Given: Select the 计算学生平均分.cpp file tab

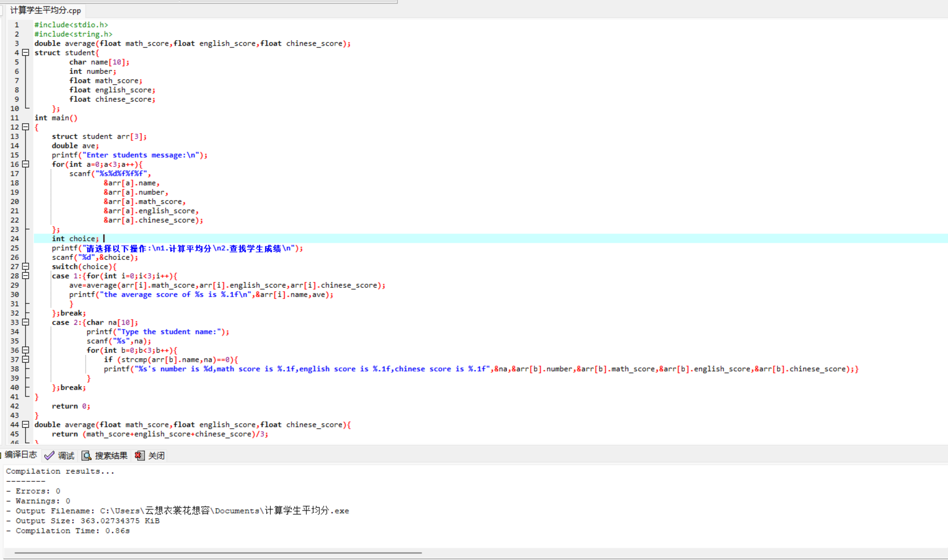Looking at the screenshot, I should 45,10.
